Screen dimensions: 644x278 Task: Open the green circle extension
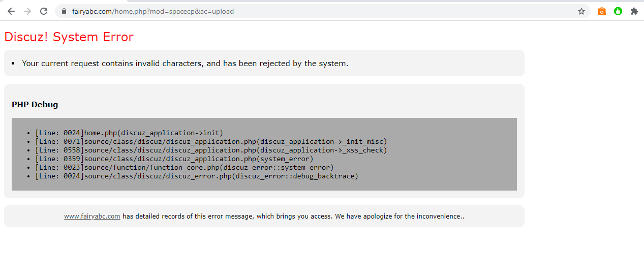coord(618,11)
